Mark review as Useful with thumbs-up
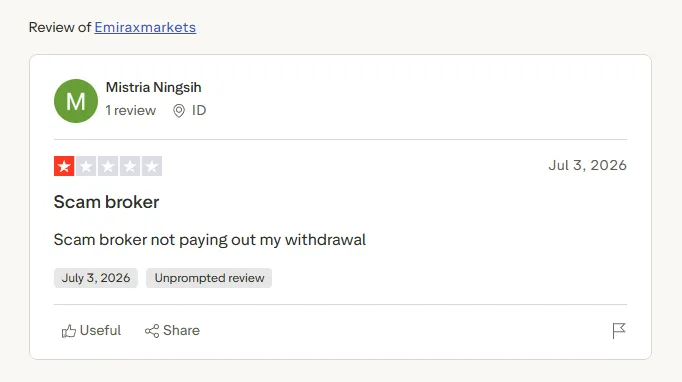The image size is (682, 382). pos(69,331)
